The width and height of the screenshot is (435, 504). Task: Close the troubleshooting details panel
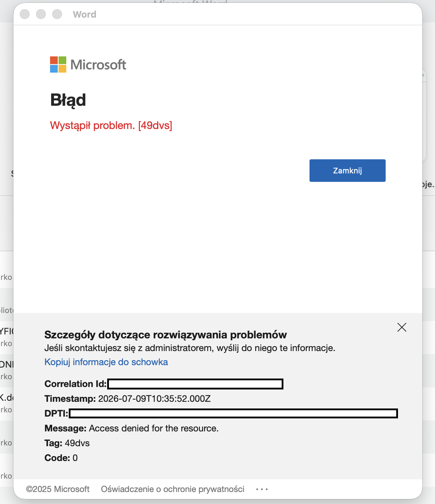(402, 327)
